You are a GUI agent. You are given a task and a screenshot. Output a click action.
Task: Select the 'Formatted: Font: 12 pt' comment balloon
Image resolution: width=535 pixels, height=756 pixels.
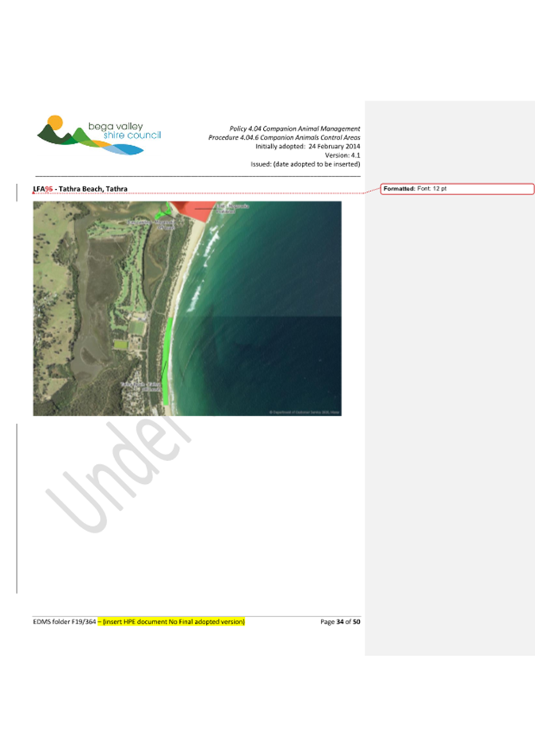click(457, 189)
